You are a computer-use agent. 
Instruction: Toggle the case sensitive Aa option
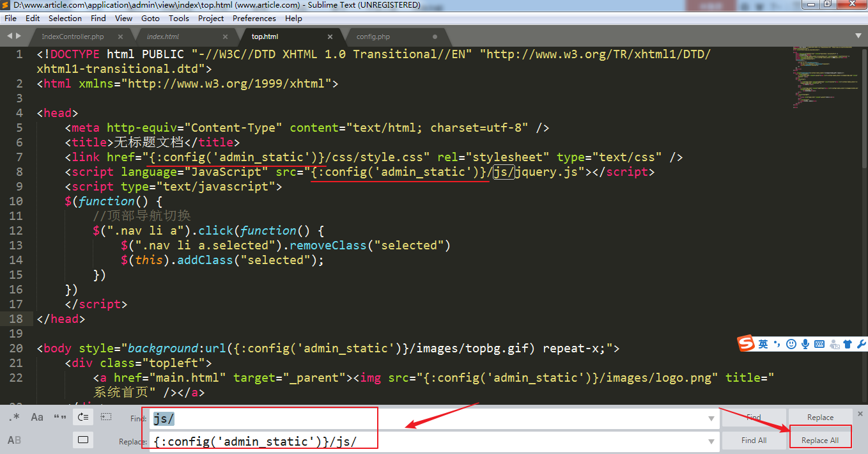click(37, 418)
